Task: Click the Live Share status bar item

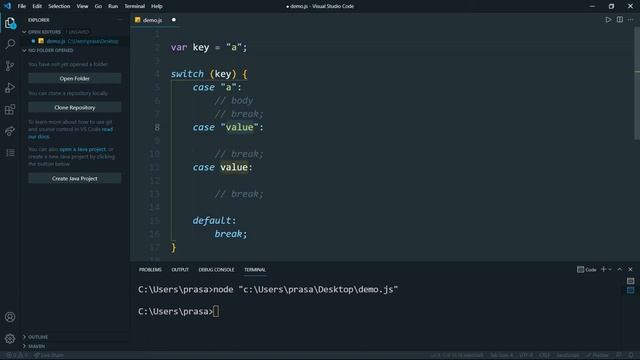Action: (x=49, y=356)
